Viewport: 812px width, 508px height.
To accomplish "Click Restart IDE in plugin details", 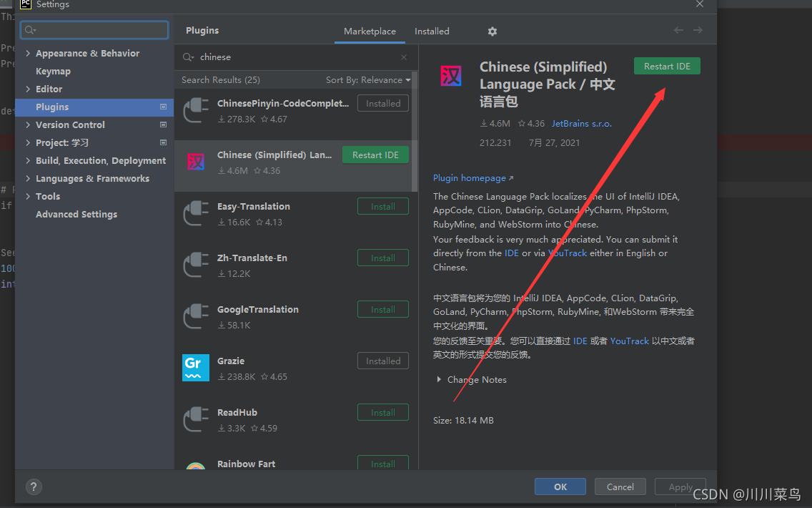I will 667,67.
